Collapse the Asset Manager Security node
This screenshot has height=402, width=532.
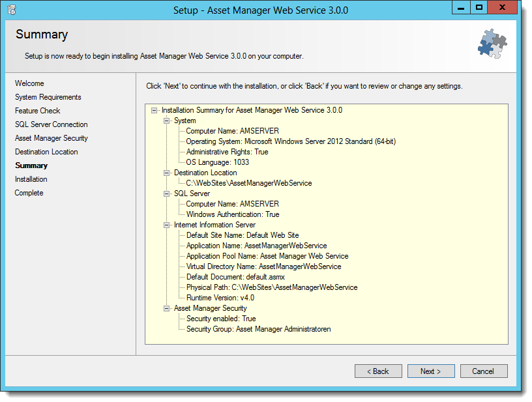pos(166,308)
